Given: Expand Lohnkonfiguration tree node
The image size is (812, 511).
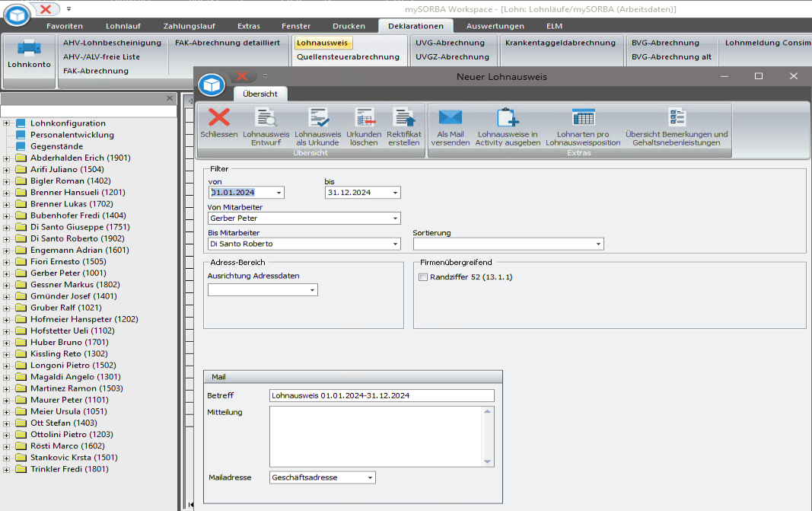Looking at the screenshot, I should 6,123.
